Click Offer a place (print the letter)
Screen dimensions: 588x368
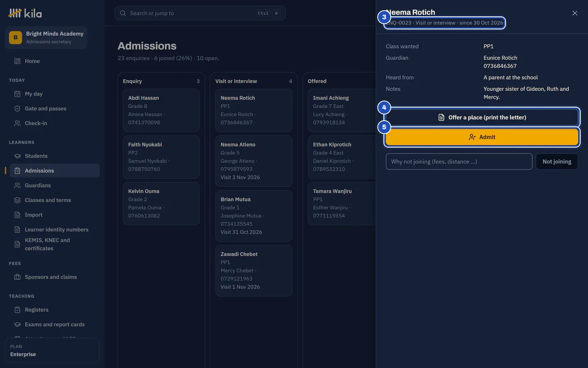(x=482, y=117)
